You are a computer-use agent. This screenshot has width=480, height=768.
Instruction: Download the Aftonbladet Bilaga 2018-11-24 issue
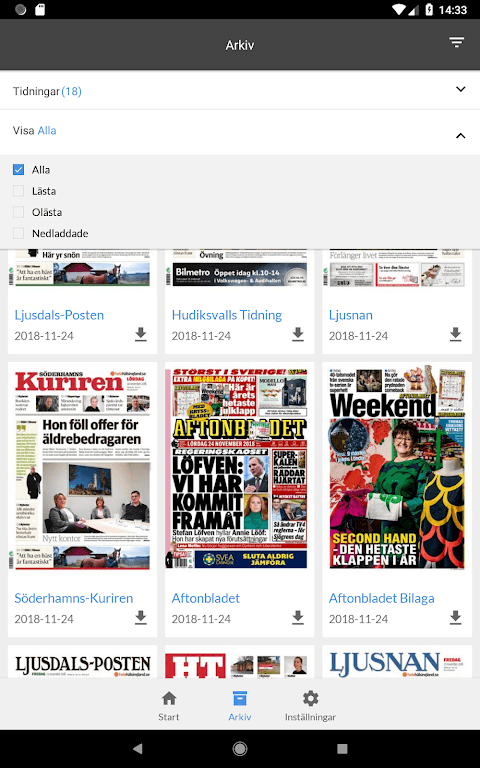tap(456, 617)
